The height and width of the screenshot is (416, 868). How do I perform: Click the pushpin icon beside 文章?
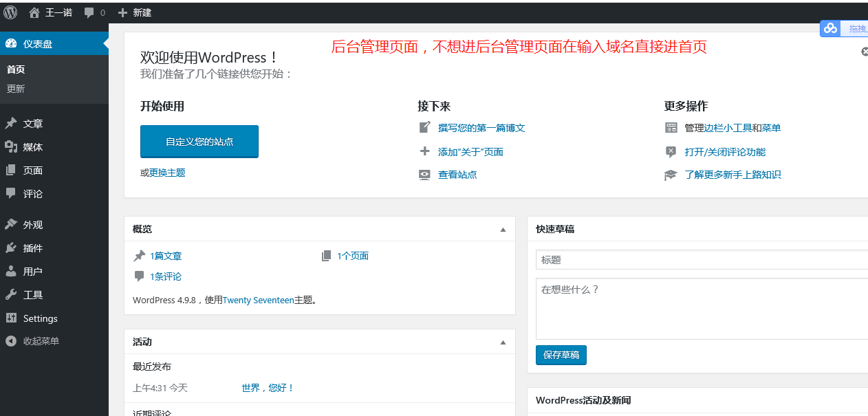point(11,124)
